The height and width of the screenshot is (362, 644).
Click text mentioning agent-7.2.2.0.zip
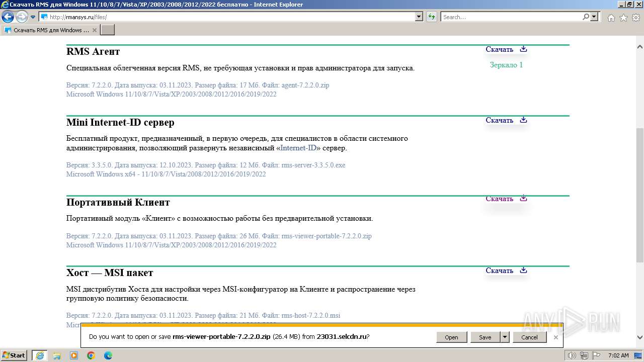[x=198, y=85]
